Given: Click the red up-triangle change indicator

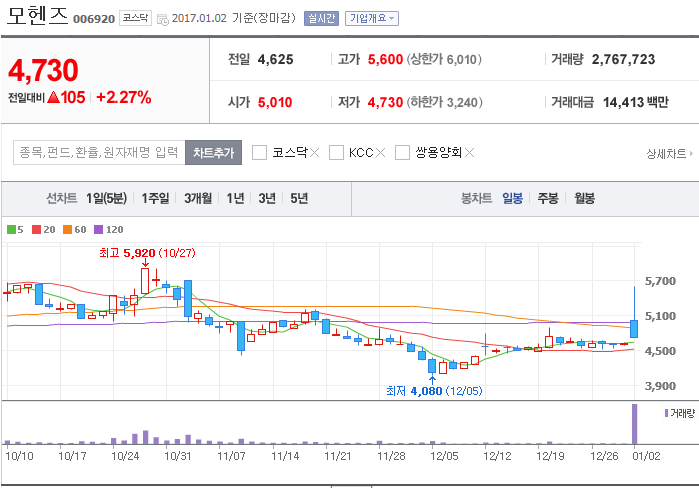Looking at the screenshot, I should point(53,97).
